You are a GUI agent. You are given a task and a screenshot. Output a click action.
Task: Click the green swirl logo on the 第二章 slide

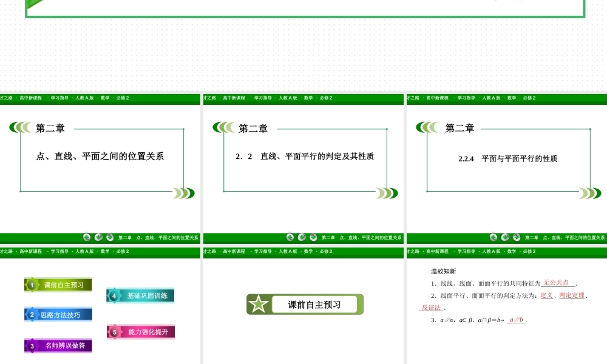click(20, 127)
